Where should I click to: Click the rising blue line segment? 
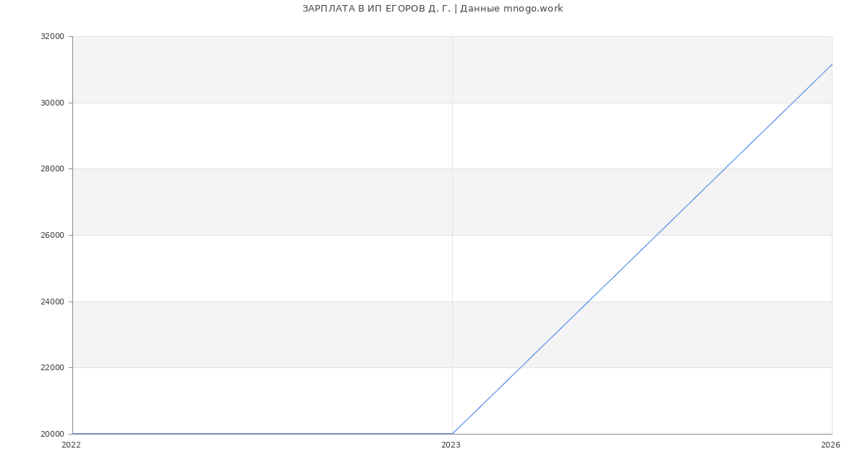(x=642, y=249)
